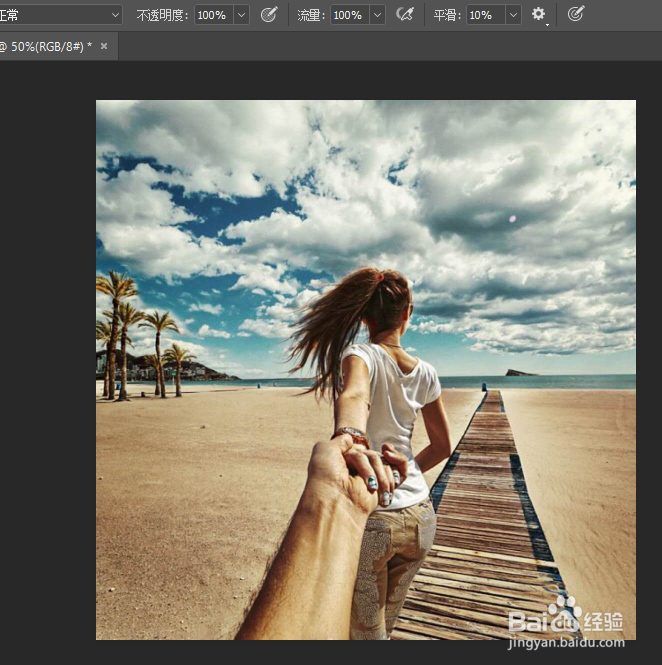This screenshot has height=665, width=662.
Task: Open the blend mode dropdown showing 正常
Action: click(59, 15)
